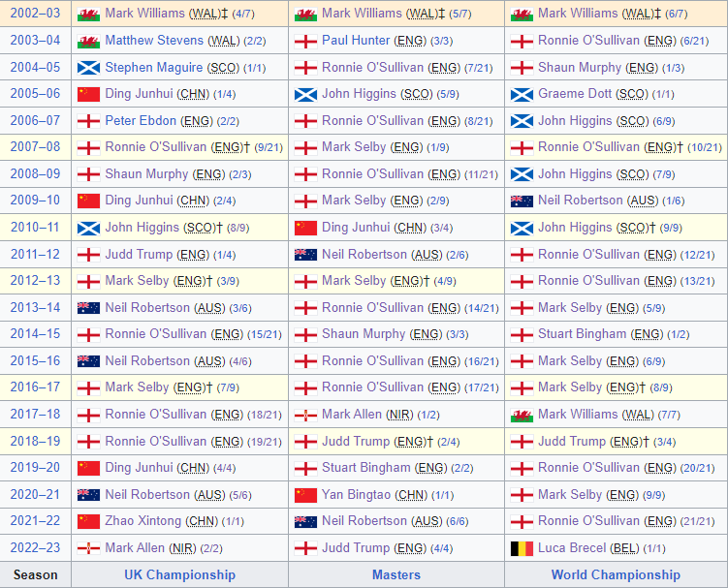728x588 pixels.
Task: Click English flag beside Paul Hunter
Action: click(x=305, y=42)
